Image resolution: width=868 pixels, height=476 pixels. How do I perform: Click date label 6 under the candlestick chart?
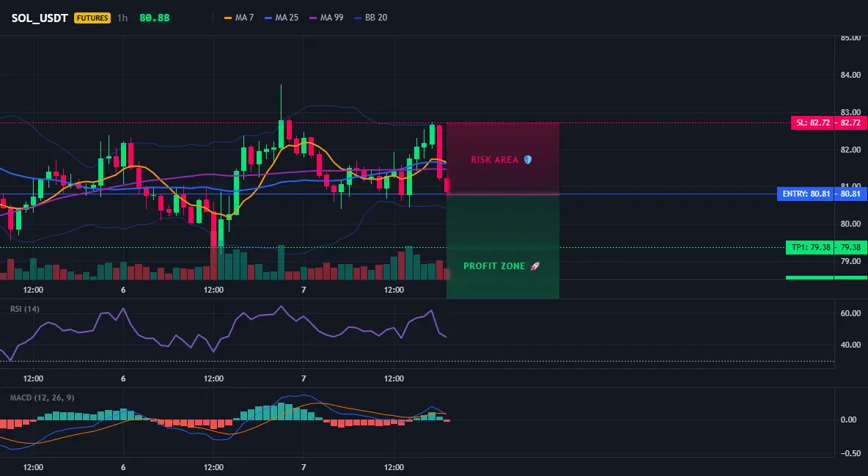123,290
